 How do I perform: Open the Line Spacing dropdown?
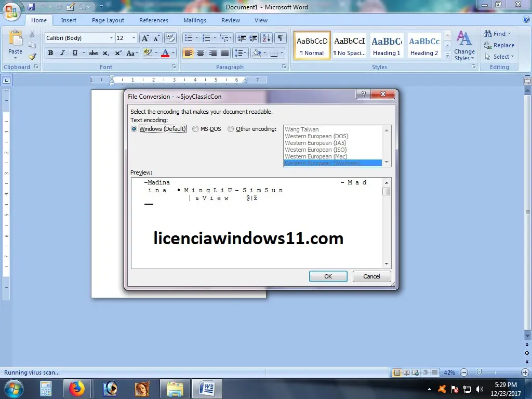point(240,53)
